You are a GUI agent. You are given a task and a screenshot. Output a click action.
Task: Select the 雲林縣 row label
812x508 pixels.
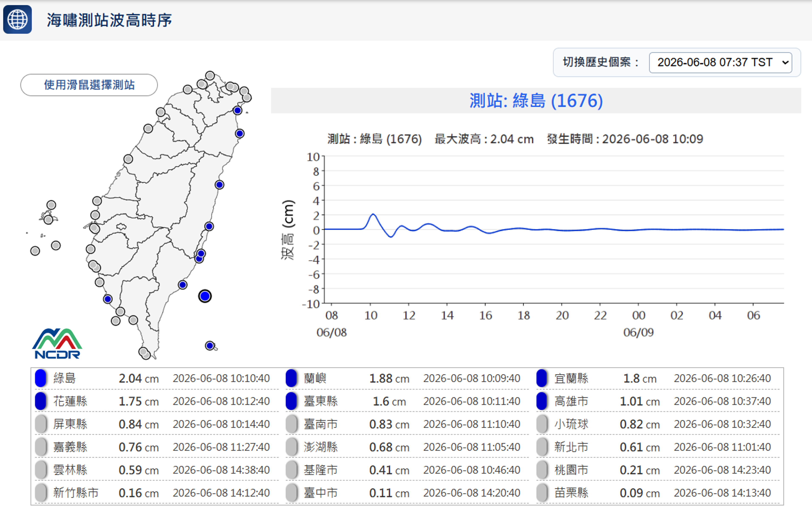[x=70, y=470]
